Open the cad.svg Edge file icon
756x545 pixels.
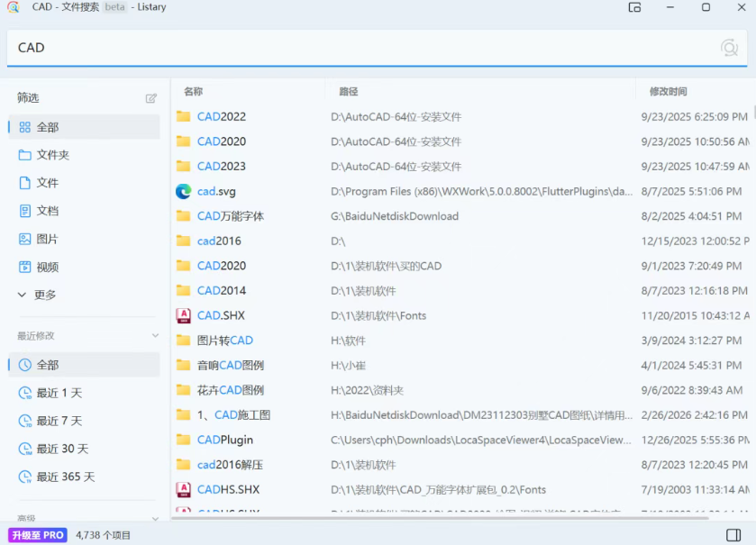[184, 191]
